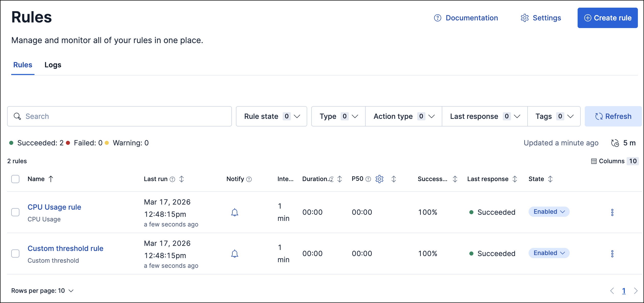644x303 pixels.
Task: Open the actions menu for Custom threshold rule
Action: click(613, 254)
